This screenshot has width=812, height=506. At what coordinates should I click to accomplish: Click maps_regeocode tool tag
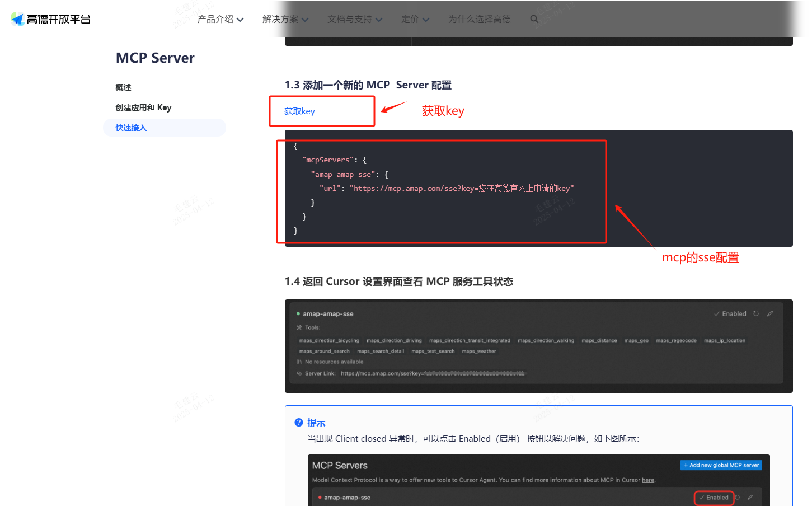(676, 340)
